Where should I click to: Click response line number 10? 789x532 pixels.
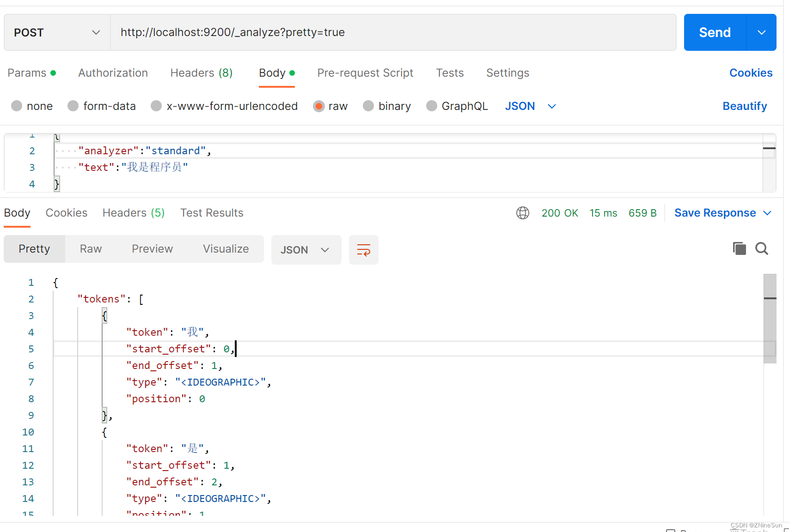tap(28, 432)
